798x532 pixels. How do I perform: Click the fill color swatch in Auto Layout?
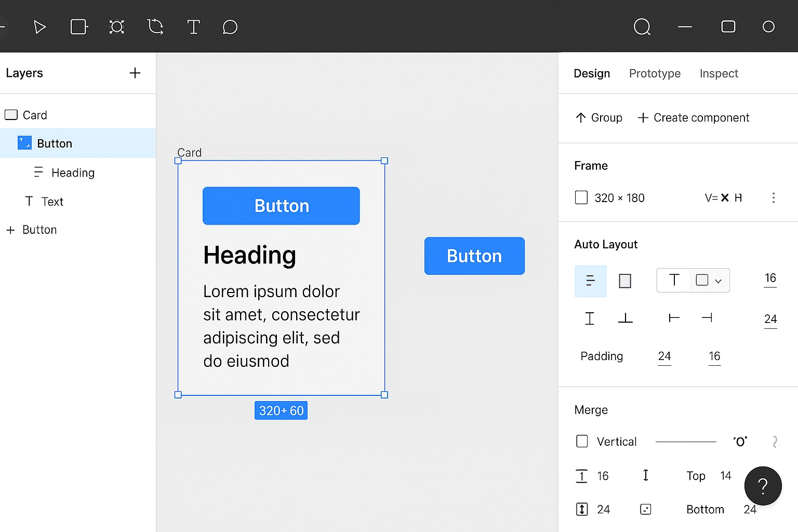701,280
